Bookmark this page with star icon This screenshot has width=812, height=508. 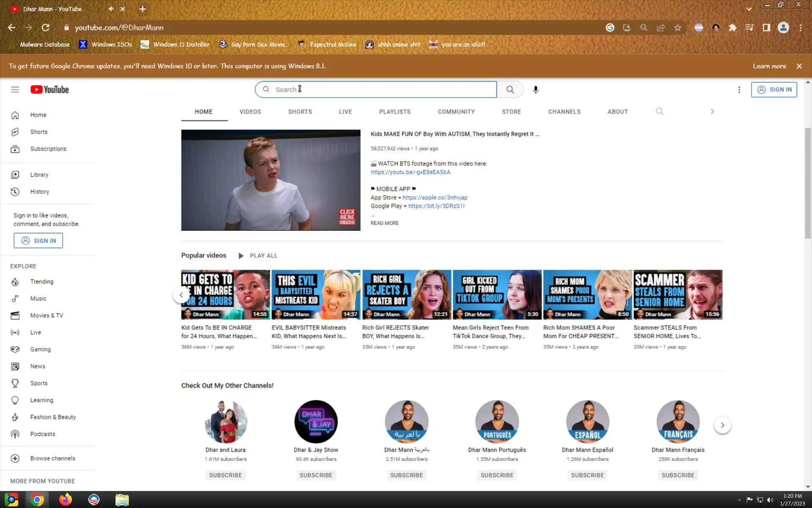tap(678, 28)
